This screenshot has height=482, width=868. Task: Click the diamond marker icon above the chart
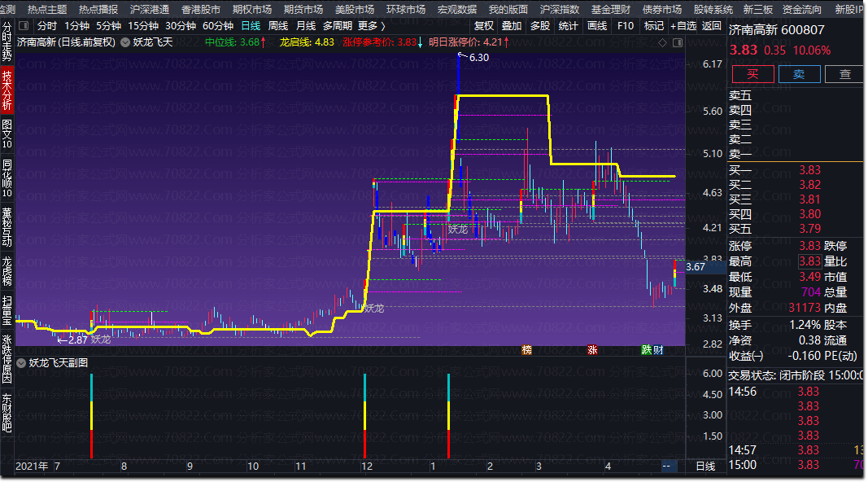tap(663, 42)
